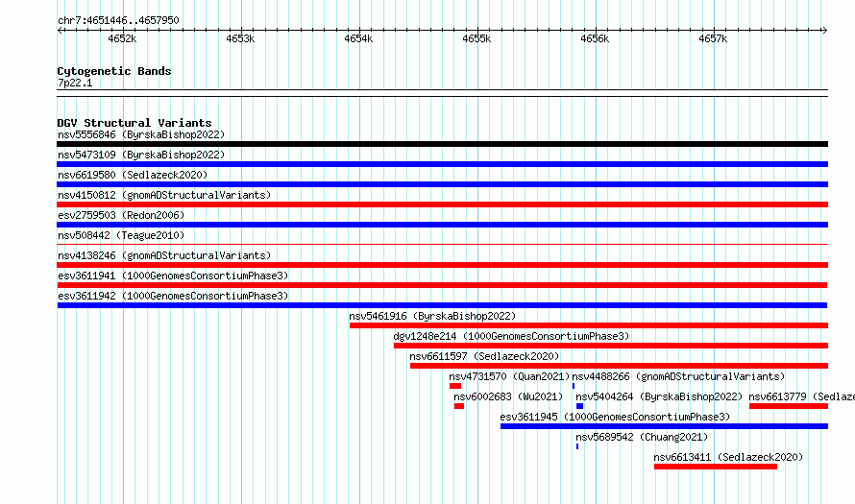Click the red dgv1248e214 variant bar
855x504 pixels.
[611, 346]
